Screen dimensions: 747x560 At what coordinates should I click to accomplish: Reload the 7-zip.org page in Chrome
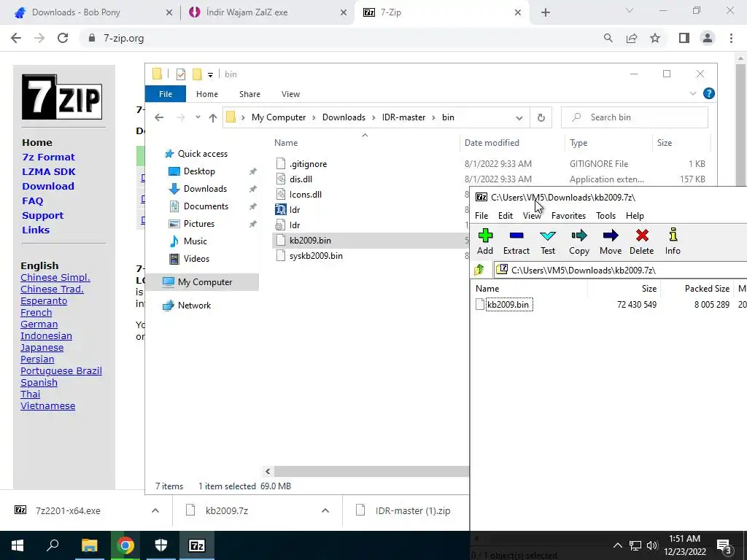pyautogui.click(x=63, y=38)
